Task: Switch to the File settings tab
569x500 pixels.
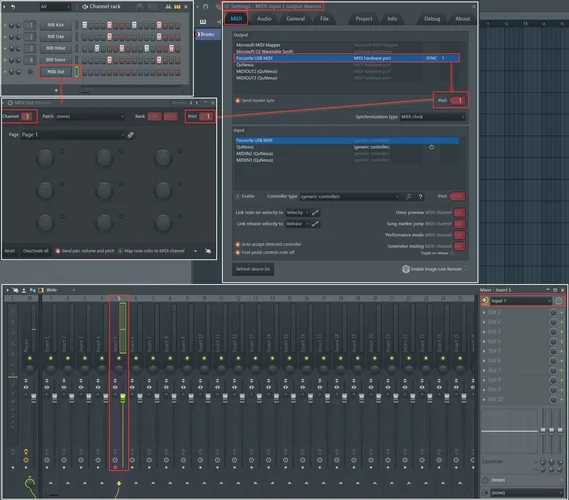Action: pos(324,19)
